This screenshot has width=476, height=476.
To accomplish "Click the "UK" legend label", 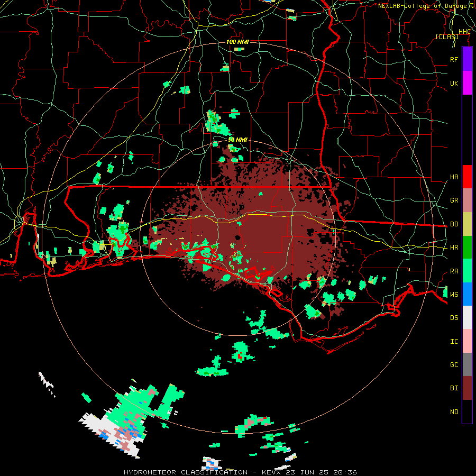I will click(x=454, y=83).
